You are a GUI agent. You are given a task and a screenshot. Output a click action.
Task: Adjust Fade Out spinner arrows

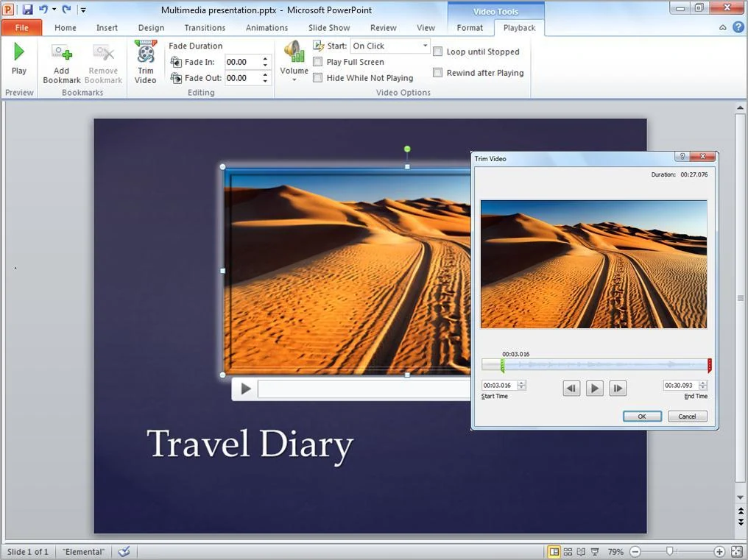[x=265, y=78]
